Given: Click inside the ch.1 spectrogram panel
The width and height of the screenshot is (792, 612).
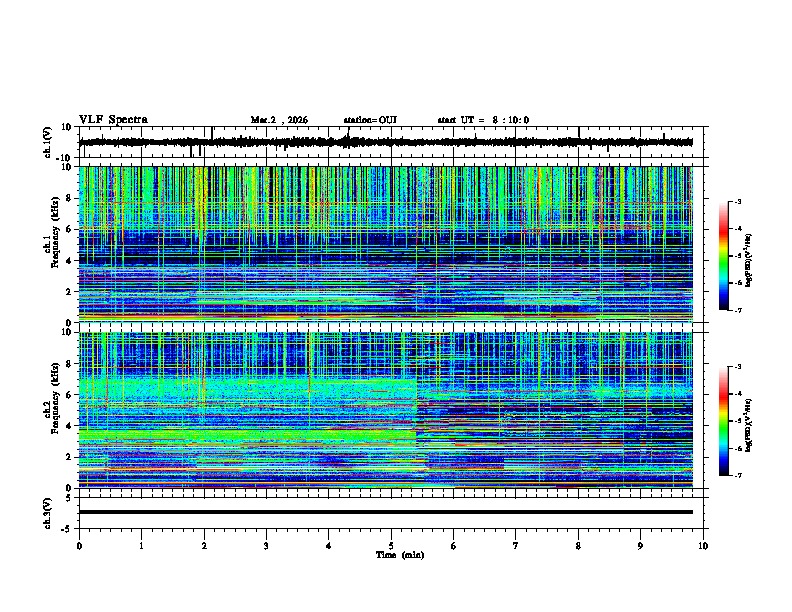Looking at the screenshot, I should (x=385, y=244).
